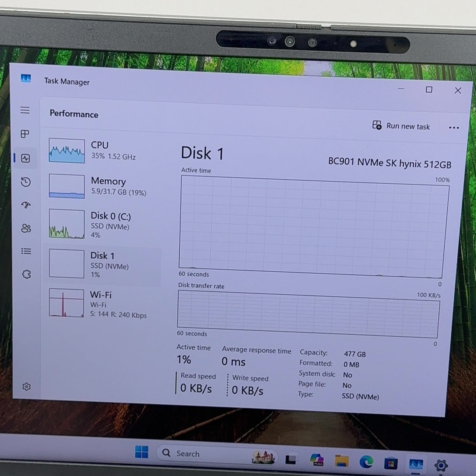Open File Explorer from the taskbar

click(x=341, y=461)
